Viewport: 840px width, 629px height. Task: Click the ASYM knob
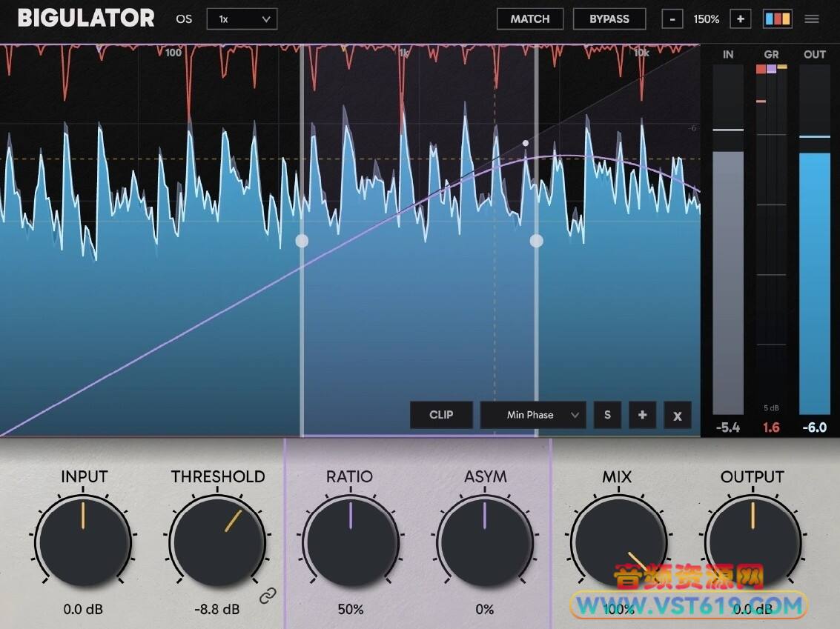pyautogui.click(x=485, y=541)
